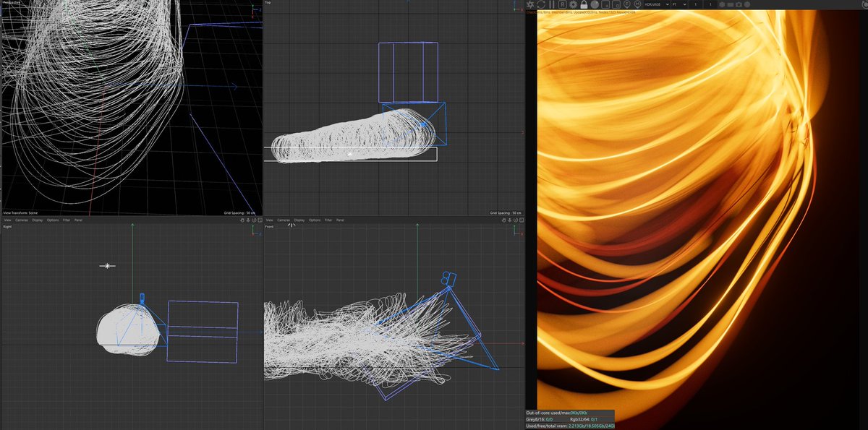868x430 pixels.
Task: Click the zoom icon in Right viewport
Action: [247, 220]
